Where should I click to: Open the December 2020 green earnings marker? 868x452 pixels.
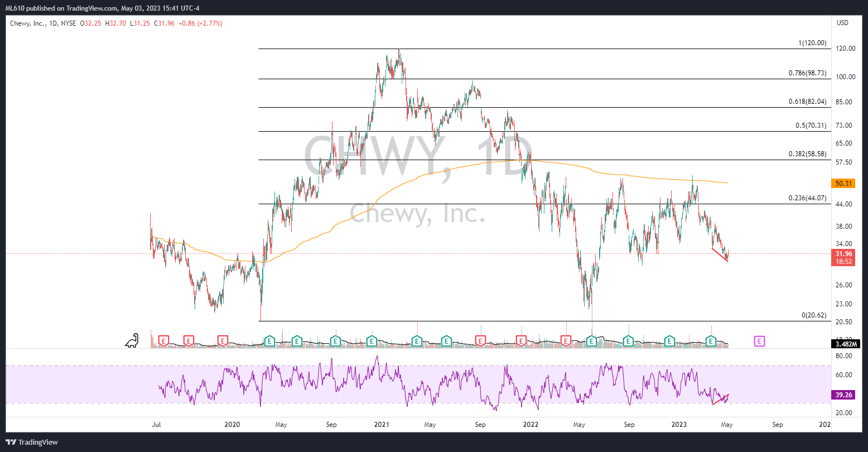[371, 340]
